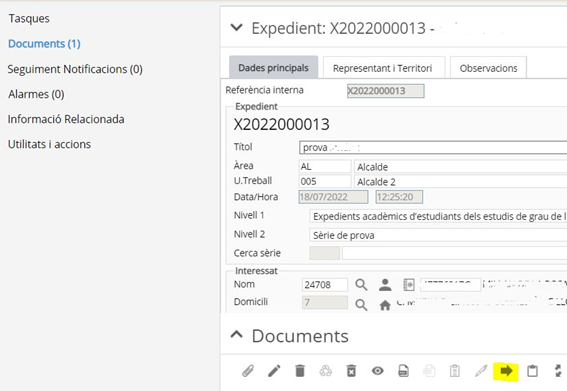Click the house icon in the Domicili row
567x391 pixels.
385,305
